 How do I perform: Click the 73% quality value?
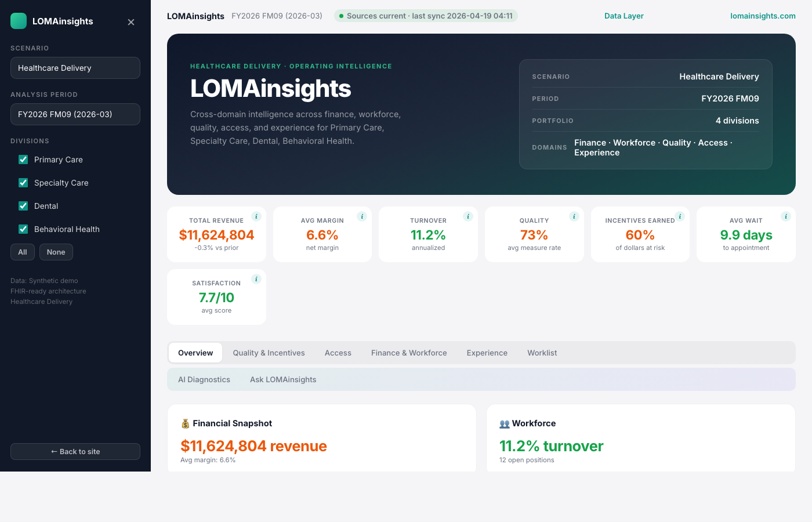(534, 235)
